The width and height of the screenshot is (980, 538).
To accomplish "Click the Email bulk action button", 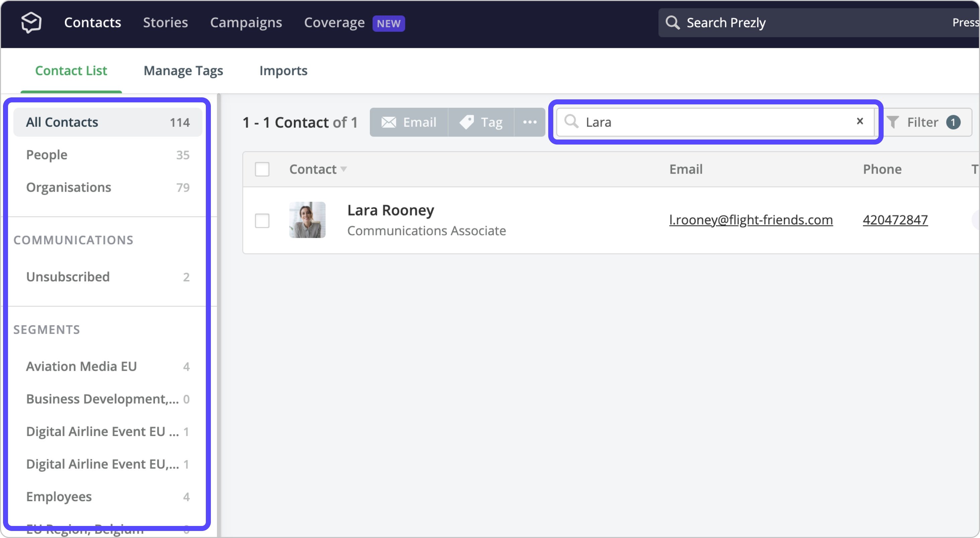I will coord(409,122).
